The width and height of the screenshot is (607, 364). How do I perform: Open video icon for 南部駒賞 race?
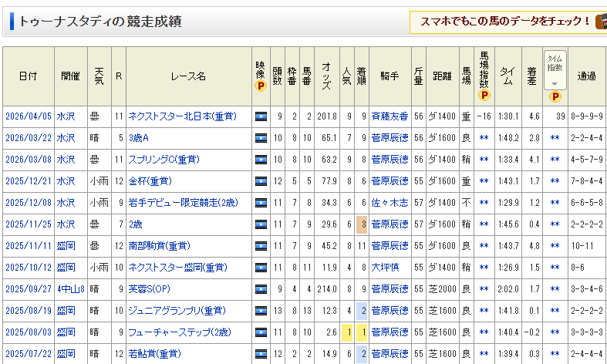(261, 246)
